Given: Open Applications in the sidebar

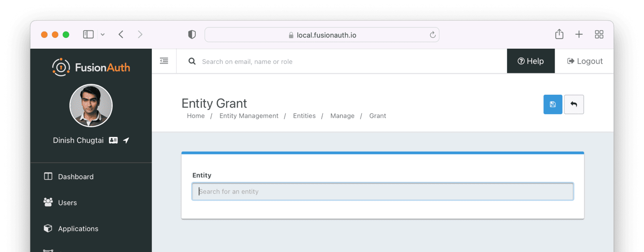Looking at the screenshot, I should [x=78, y=229].
